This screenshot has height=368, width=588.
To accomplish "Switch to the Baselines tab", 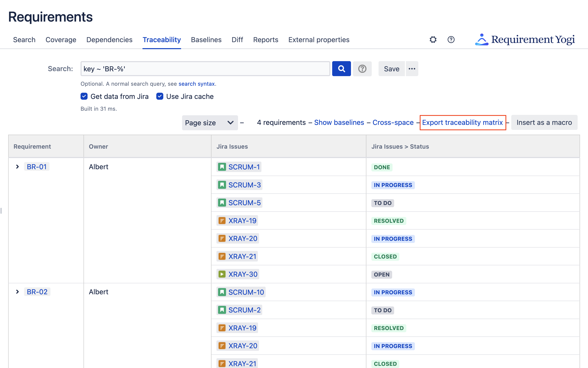I will 206,40.
